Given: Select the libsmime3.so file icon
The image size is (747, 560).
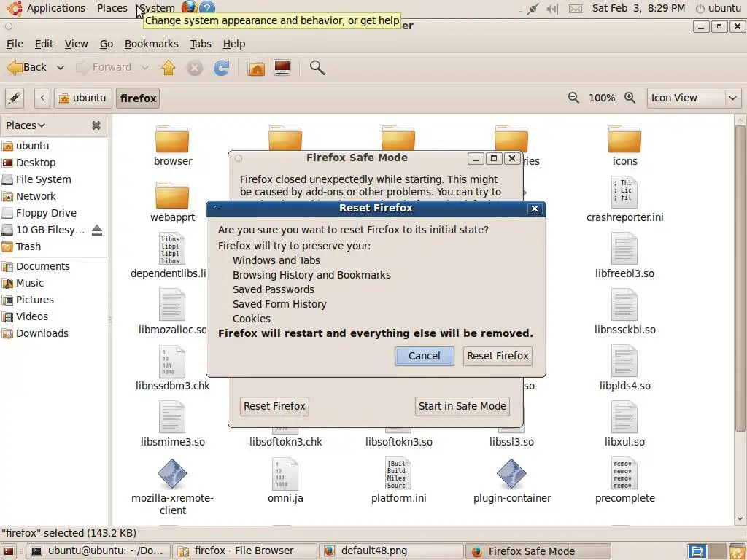Looking at the screenshot, I should [x=172, y=417].
